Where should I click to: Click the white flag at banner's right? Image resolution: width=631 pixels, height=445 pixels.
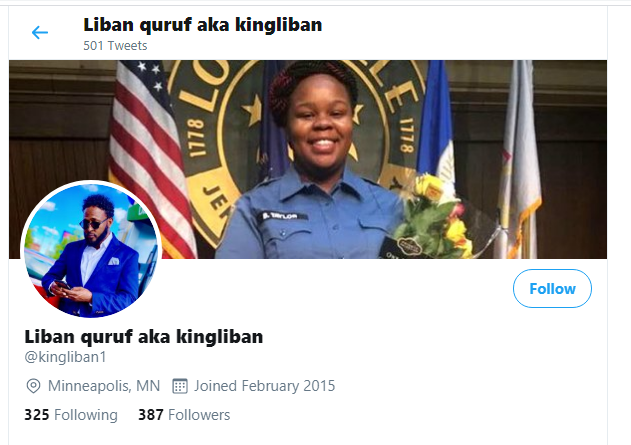click(518, 159)
